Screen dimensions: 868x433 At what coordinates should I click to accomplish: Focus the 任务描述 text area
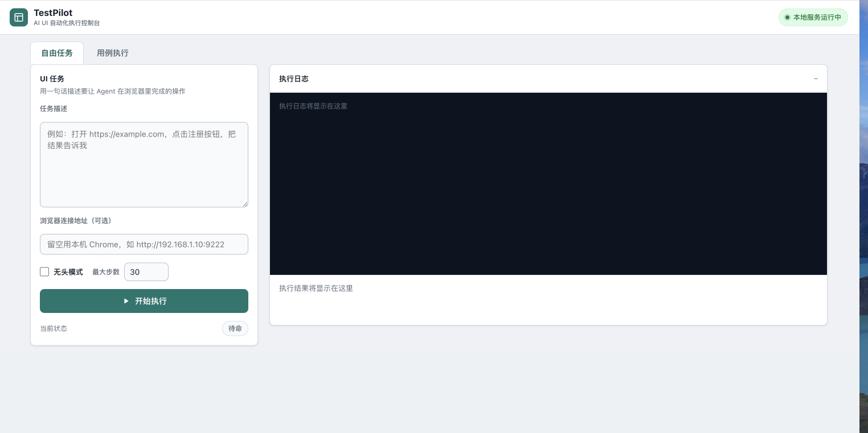pos(144,164)
